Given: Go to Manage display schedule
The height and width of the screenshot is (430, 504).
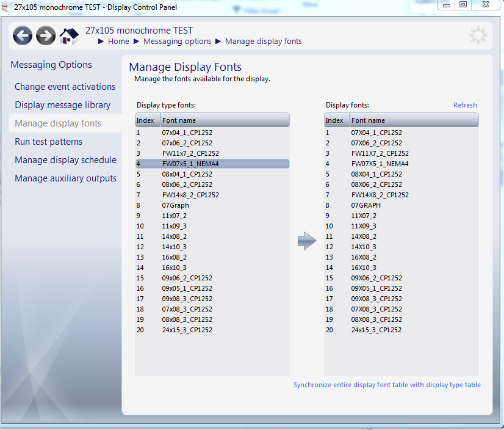Looking at the screenshot, I should (65, 160).
